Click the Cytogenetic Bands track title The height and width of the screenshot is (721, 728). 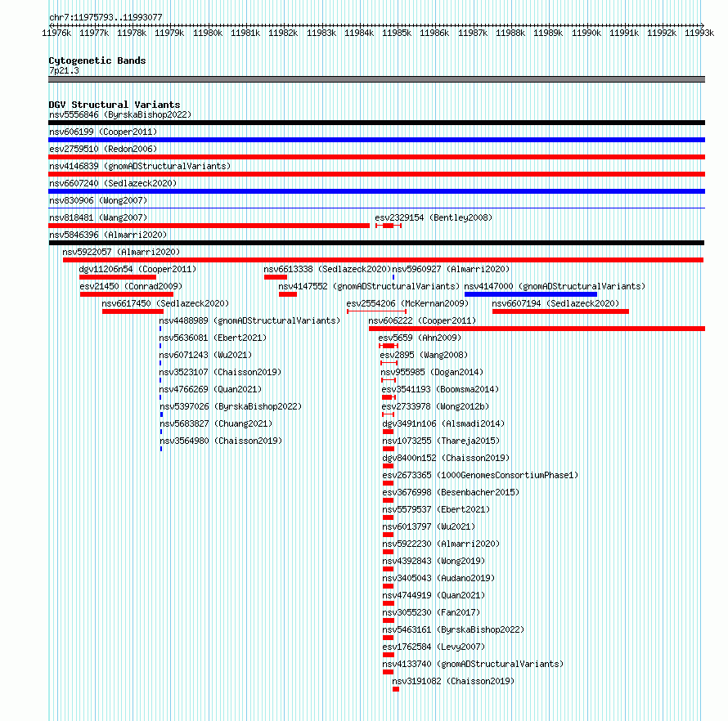pos(97,60)
